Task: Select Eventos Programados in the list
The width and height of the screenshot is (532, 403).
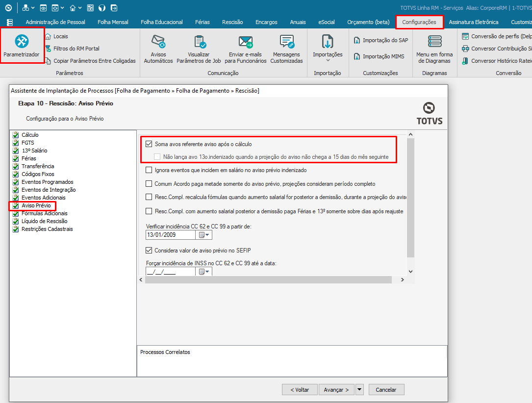Action: click(x=47, y=182)
